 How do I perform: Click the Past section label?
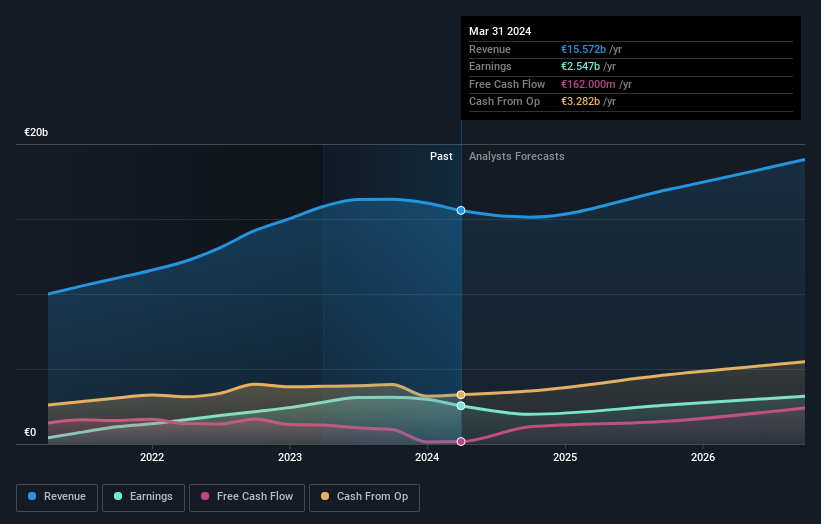point(441,157)
